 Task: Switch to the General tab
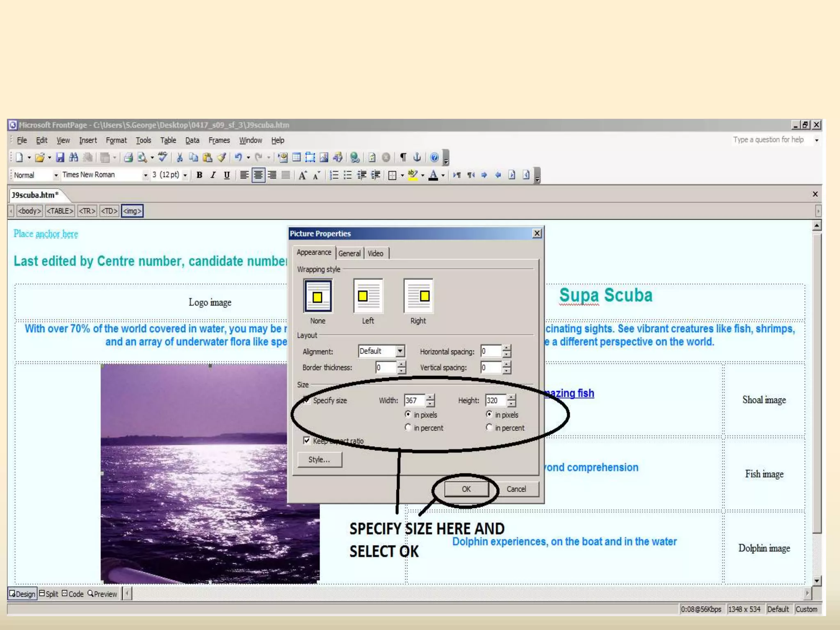click(349, 253)
